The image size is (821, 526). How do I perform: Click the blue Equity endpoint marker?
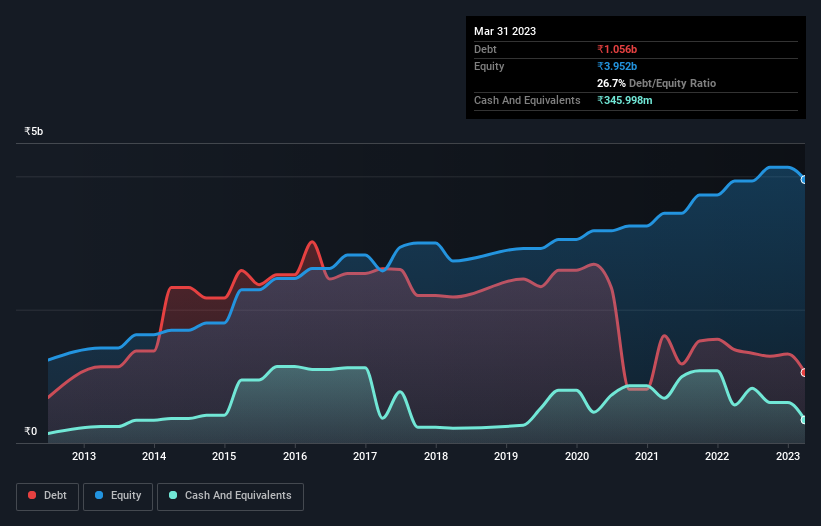[804, 180]
